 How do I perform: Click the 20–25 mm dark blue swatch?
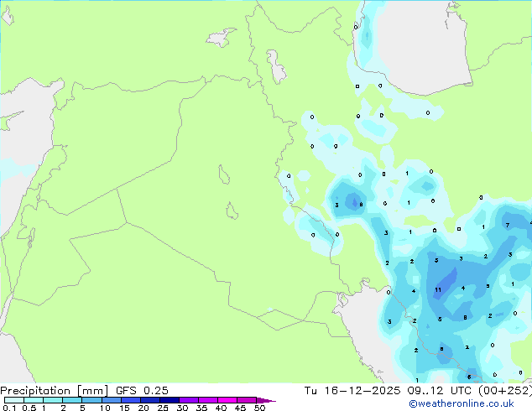150,400
